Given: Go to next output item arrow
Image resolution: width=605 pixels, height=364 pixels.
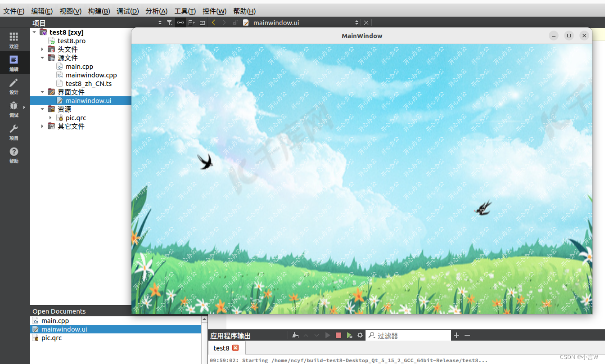Looking at the screenshot, I should point(317,335).
